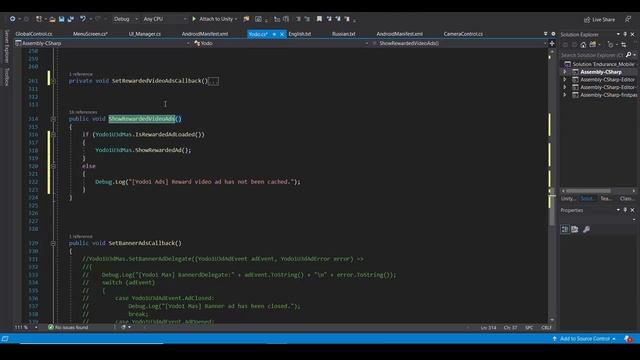Click the Open File folder icon
Viewport: 640px width, 360px height.
coord(52,19)
